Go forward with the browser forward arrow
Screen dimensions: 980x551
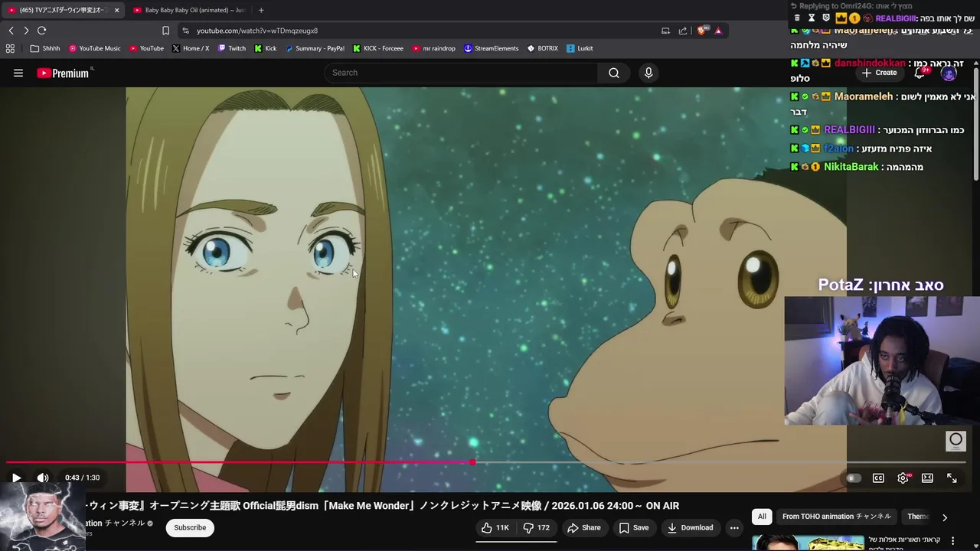26,31
